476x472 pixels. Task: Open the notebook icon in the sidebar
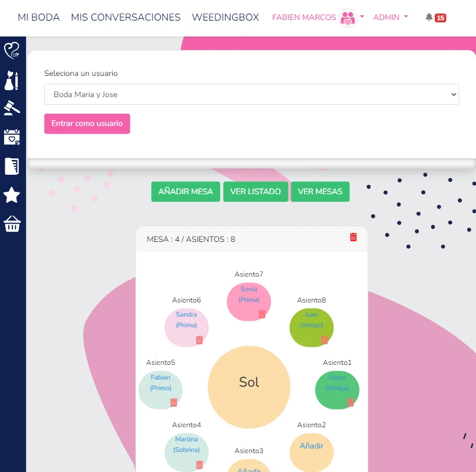click(12, 167)
